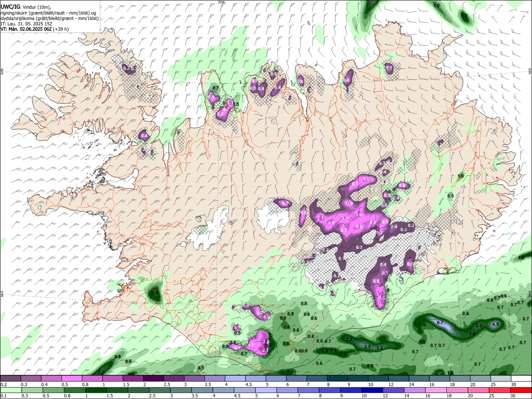The width and height of the screenshot is (532, 399).
Task: Pick dark teal swatch between 8 and 9, upper row
Action: [x=337, y=379]
